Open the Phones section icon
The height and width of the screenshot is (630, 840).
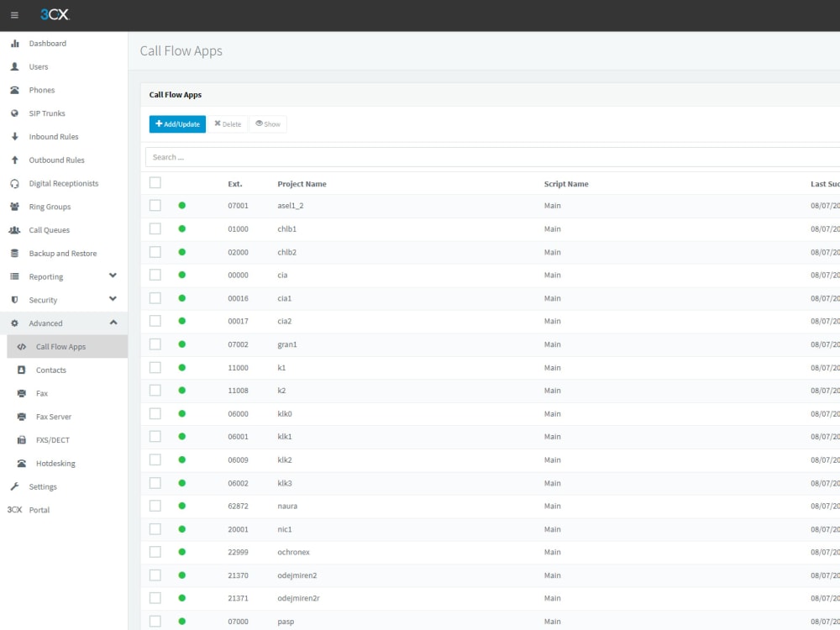point(17,90)
